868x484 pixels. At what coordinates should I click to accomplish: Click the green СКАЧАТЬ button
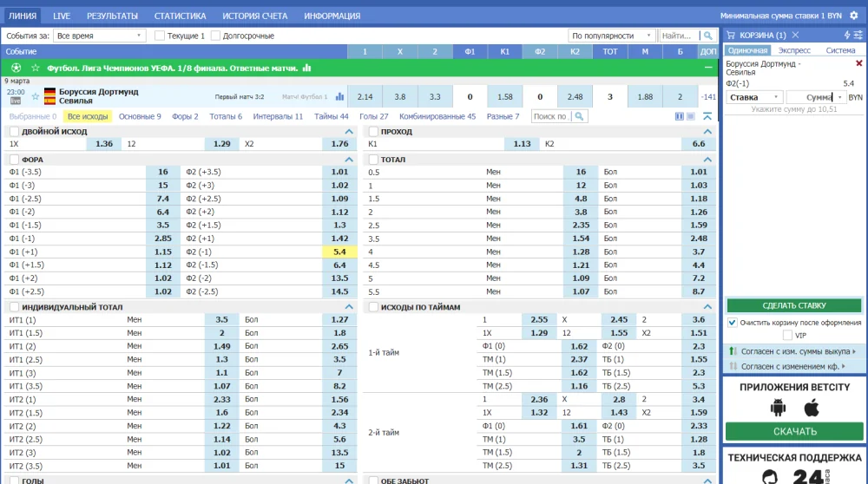click(794, 431)
